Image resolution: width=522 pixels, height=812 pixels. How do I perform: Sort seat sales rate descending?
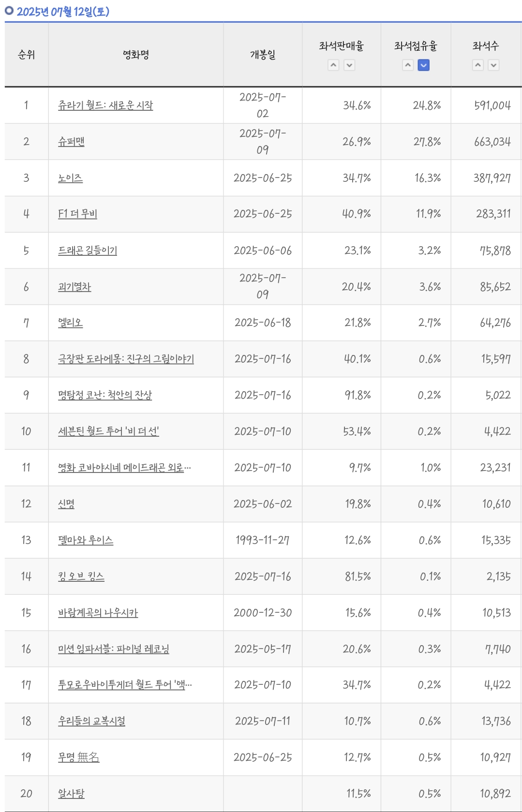pyautogui.click(x=349, y=65)
